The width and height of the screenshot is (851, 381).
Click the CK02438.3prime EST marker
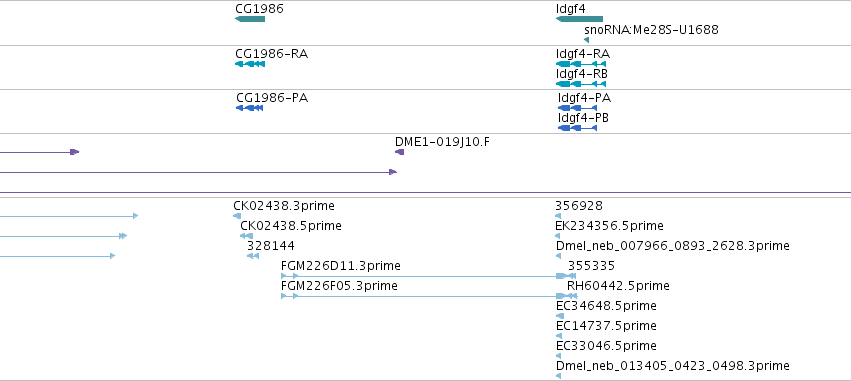237,216
